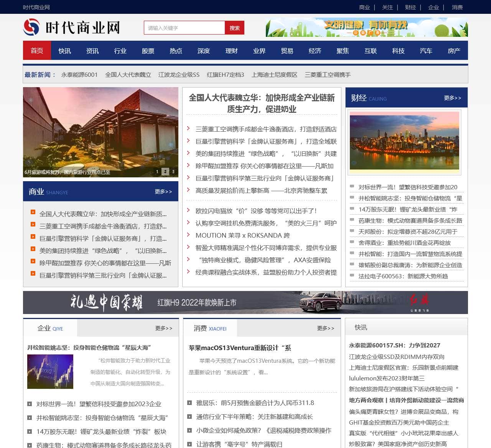Image resolution: width=491 pixels, height=448 pixels.
Task: Open article 舍得酒业：重拾势能川酒金花再绽放
Action: 405,243
